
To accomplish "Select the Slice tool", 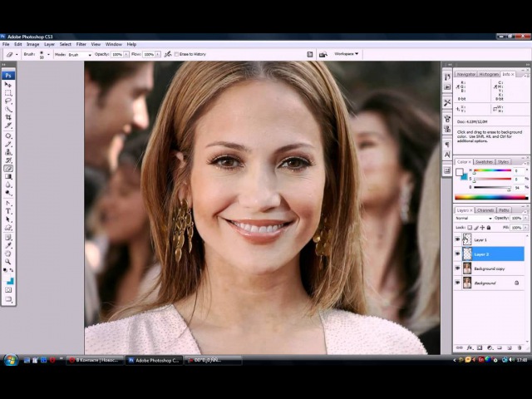I will click(8, 126).
